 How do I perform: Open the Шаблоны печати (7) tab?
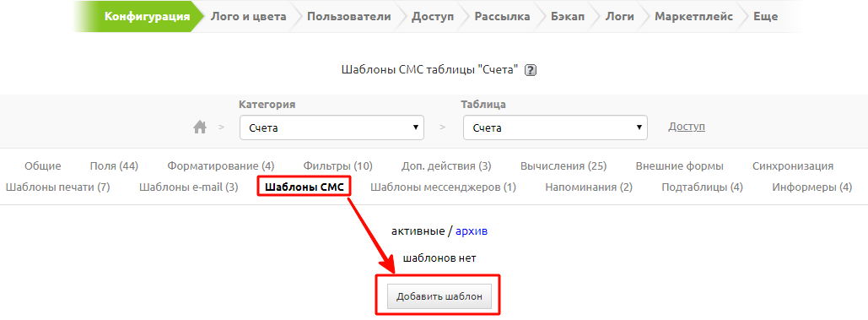point(57,187)
